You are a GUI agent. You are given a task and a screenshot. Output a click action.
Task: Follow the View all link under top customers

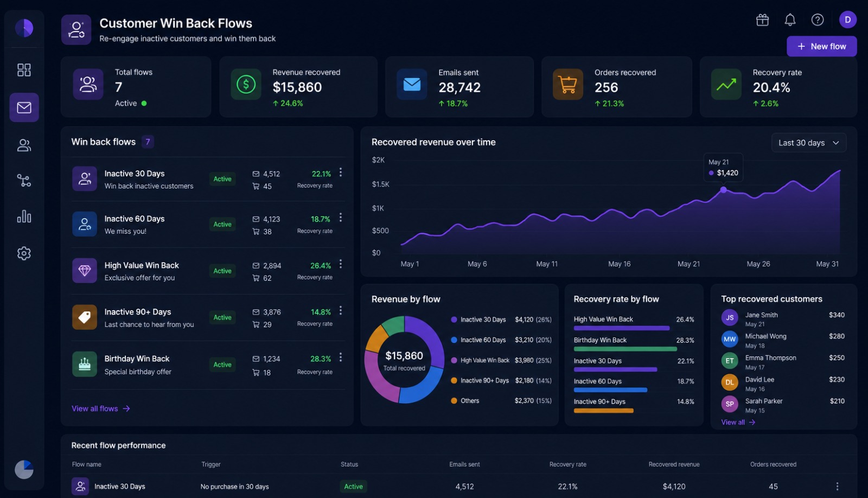738,422
